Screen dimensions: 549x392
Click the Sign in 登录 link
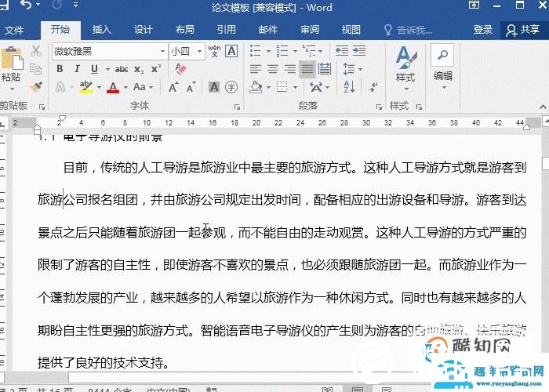click(x=483, y=30)
